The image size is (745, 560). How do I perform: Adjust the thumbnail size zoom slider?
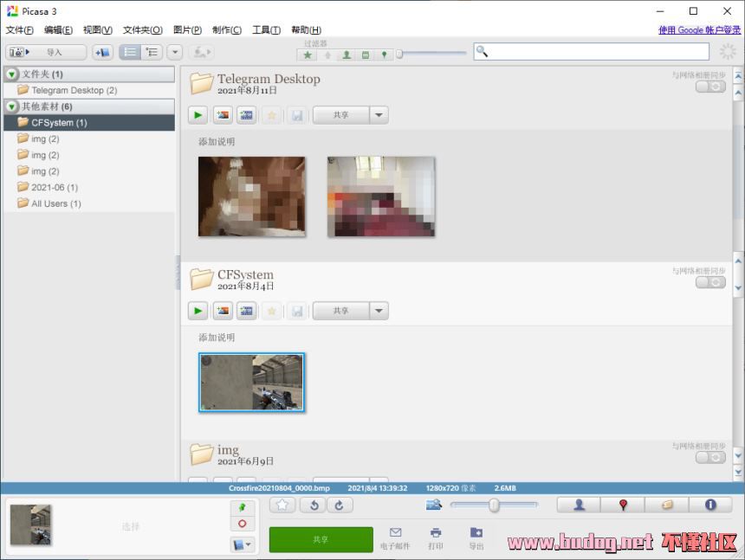tap(494, 505)
